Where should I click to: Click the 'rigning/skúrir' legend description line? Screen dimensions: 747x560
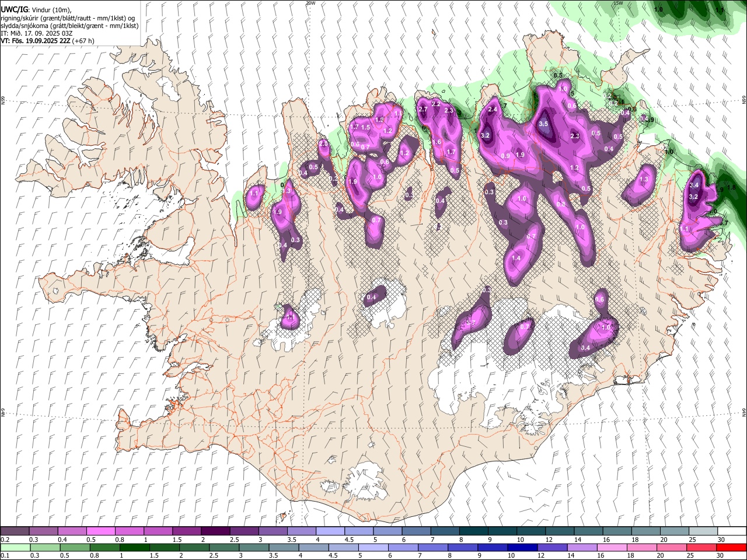point(67,18)
